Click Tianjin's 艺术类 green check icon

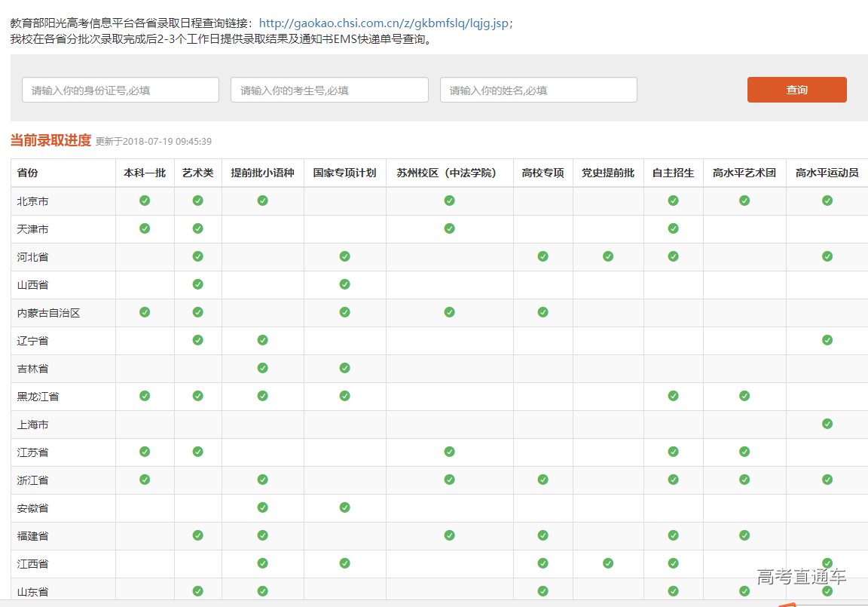point(197,228)
